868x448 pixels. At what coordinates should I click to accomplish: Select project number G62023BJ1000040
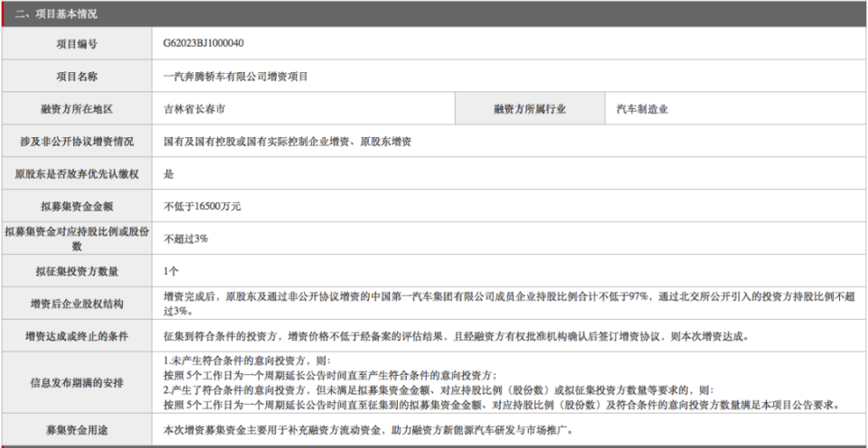[x=203, y=43]
